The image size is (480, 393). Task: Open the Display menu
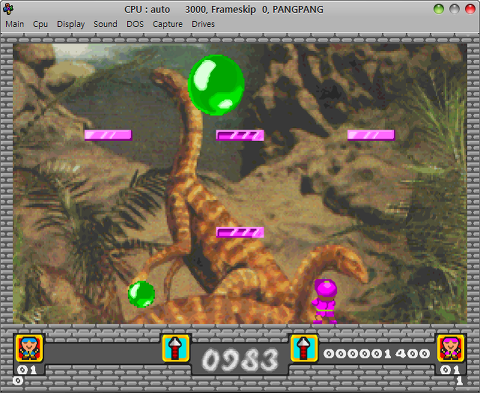[x=71, y=24]
